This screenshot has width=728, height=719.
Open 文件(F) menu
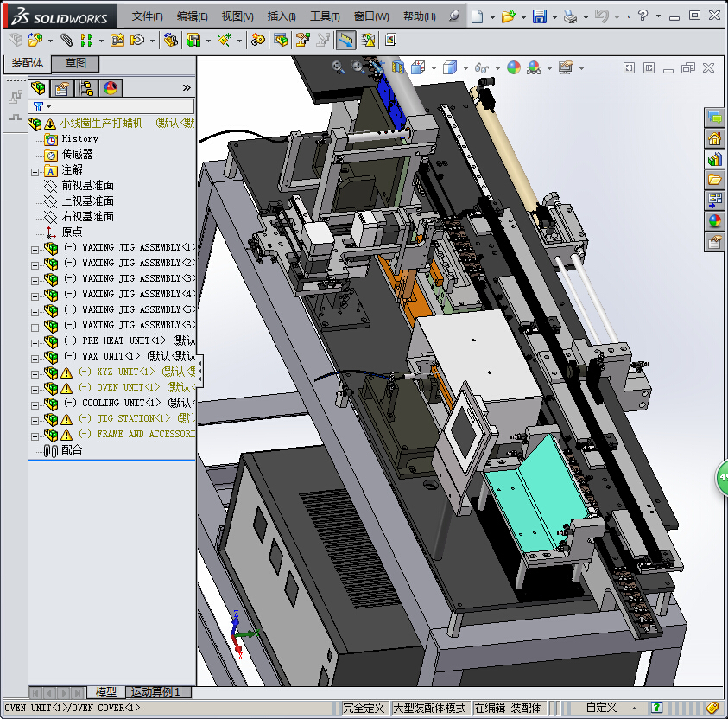[147, 16]
